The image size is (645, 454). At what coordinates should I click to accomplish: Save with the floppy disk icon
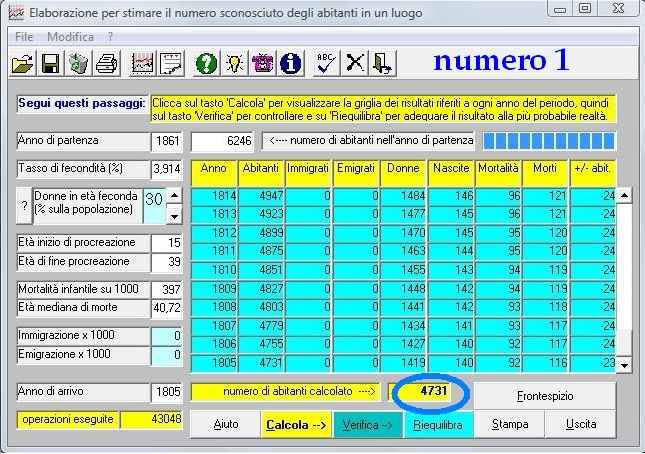(50, 64)
